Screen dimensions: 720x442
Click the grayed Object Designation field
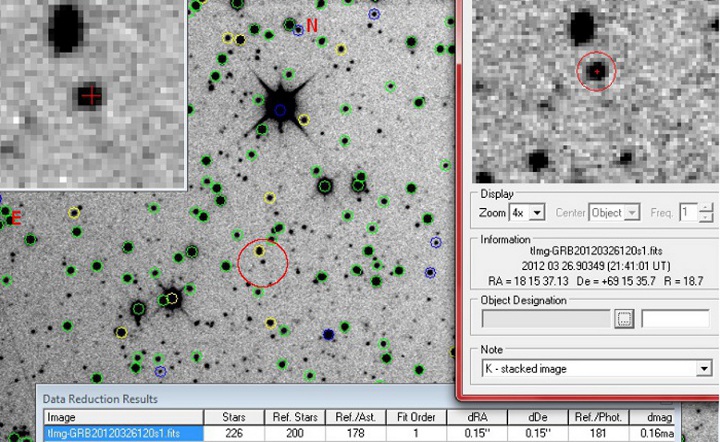click(x=546, y=319)
